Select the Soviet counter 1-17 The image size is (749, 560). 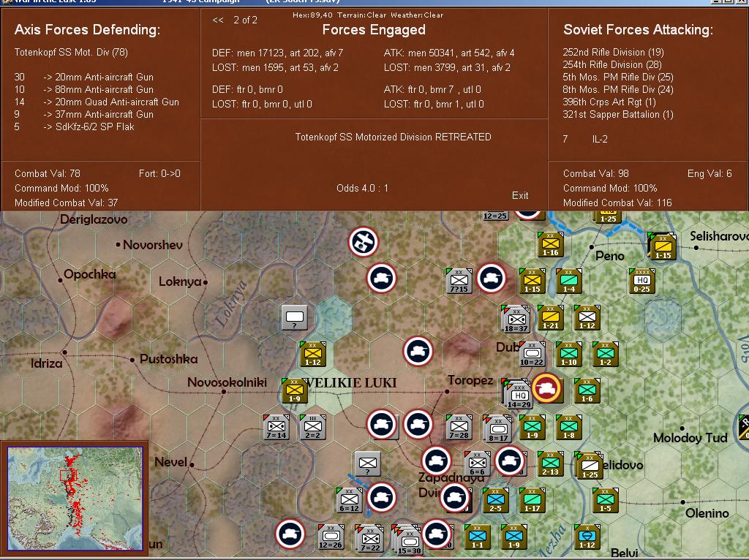532,500
